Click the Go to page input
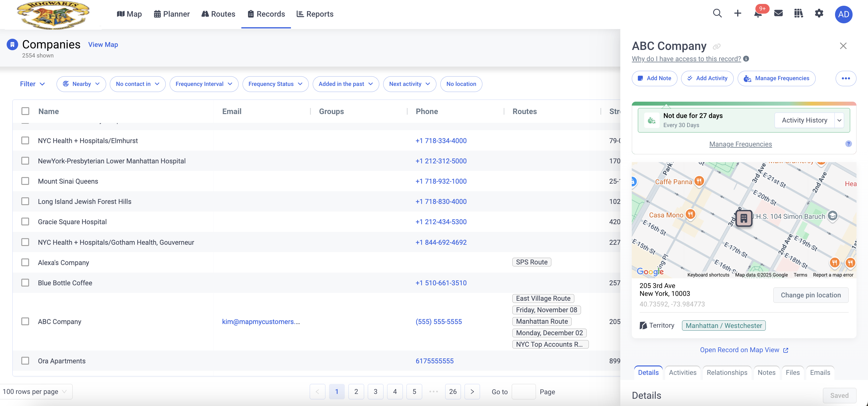 tap(523, 391)
